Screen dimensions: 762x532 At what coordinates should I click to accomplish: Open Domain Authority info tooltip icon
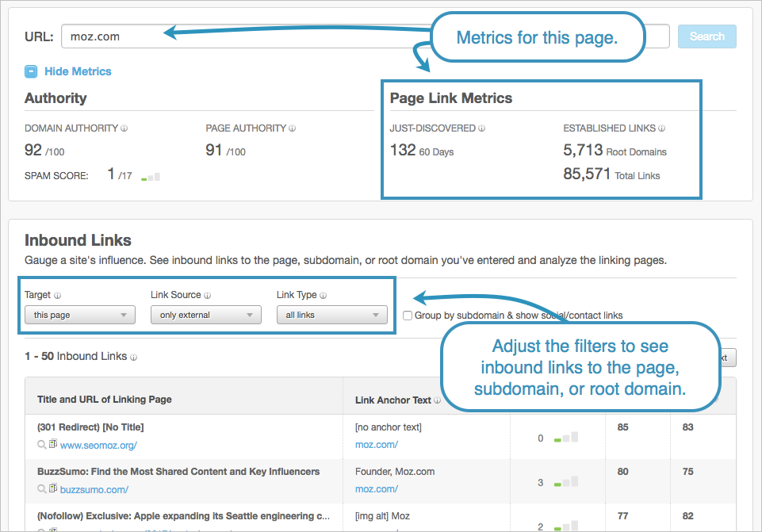(124, 128)
